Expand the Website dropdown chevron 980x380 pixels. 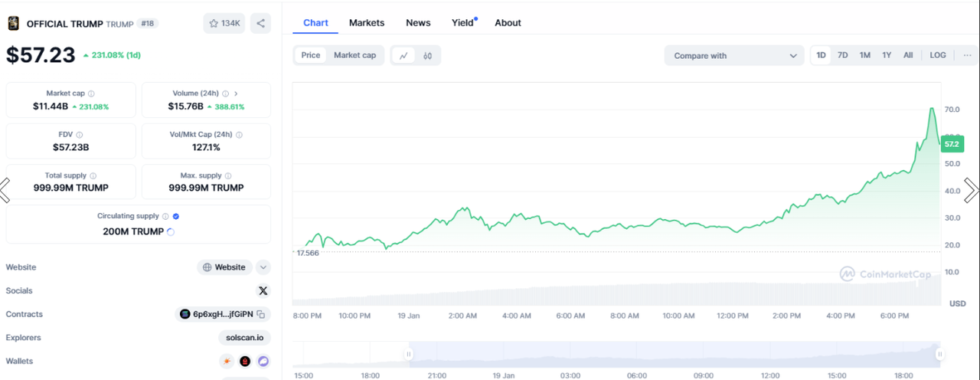[263, 267]
